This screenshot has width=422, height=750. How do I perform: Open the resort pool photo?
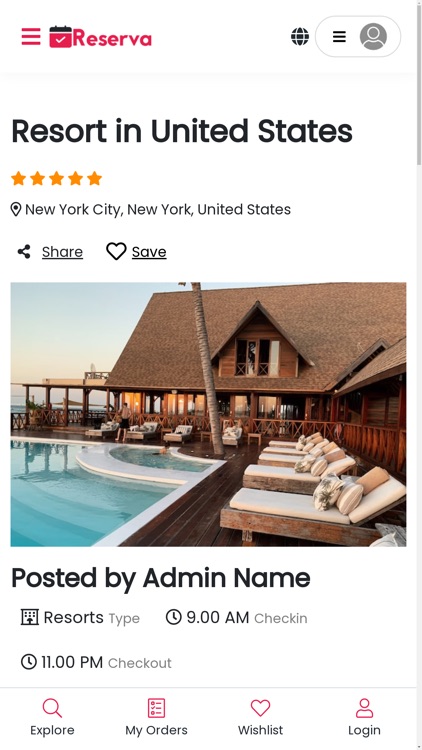coord(209,414)
